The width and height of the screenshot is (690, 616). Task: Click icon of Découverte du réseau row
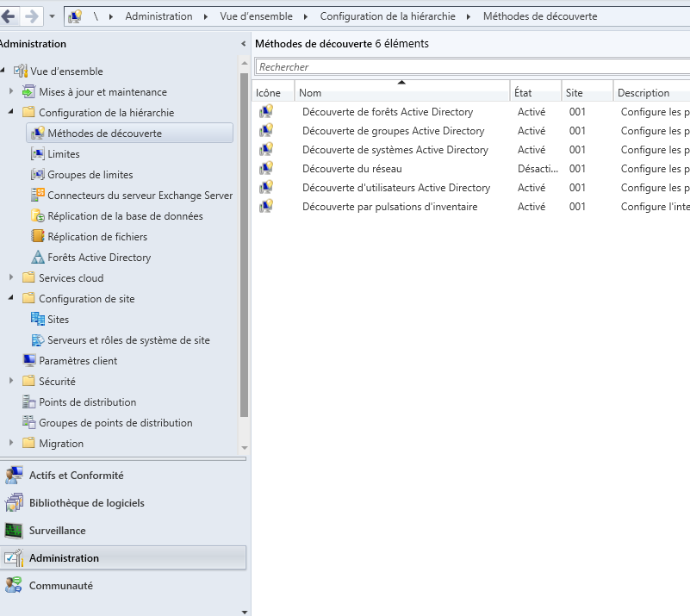click(267, 169)
